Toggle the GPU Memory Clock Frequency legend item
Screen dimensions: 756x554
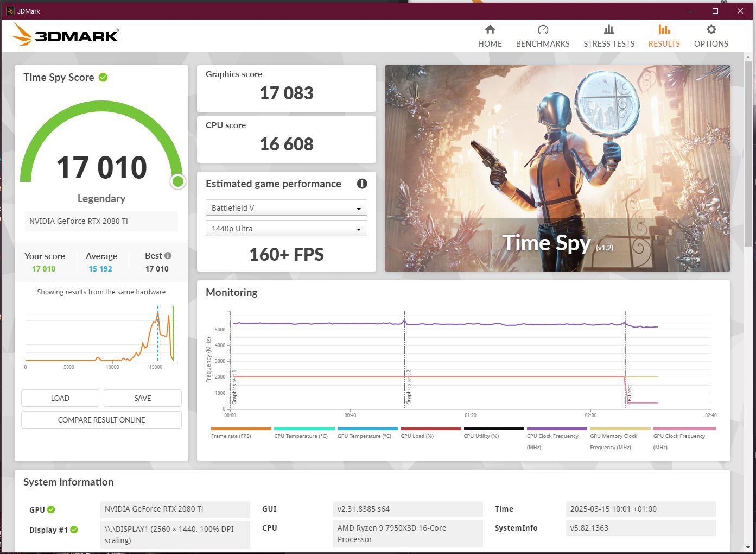pos(620,439)
